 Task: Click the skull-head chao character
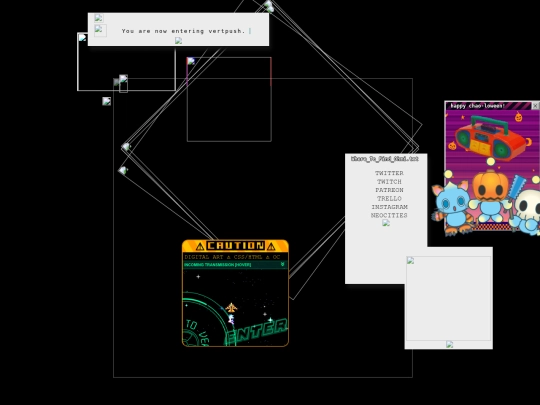pyautogui.click(x=526, y=212)
